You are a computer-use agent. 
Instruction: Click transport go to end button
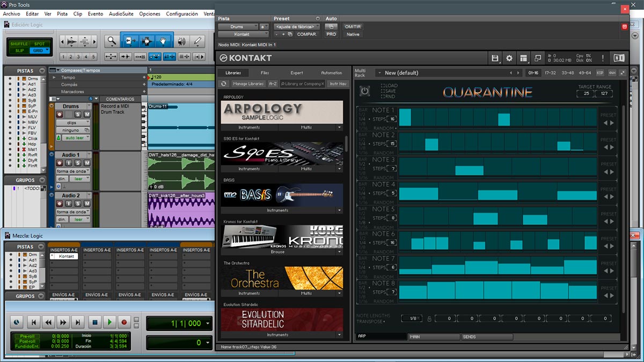78,322
